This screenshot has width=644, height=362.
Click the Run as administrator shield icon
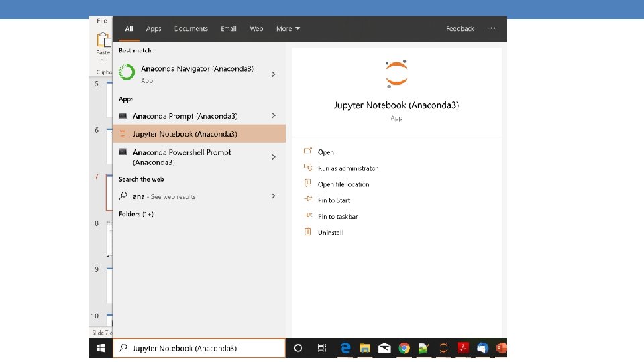(308, 167)
